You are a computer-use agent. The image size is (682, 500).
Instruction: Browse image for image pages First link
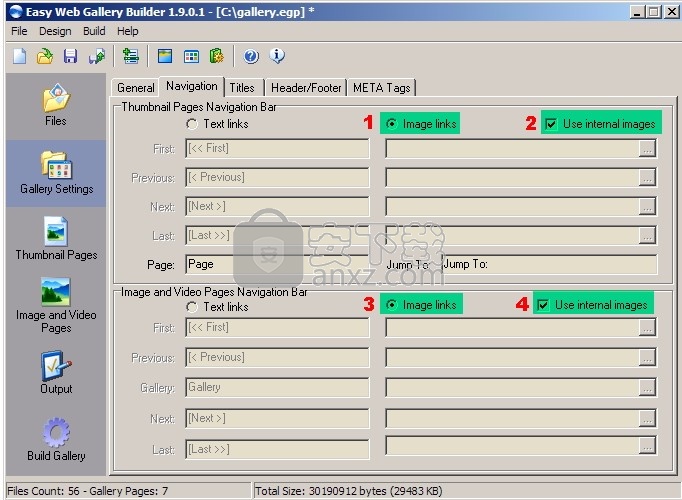click(647, 327)
